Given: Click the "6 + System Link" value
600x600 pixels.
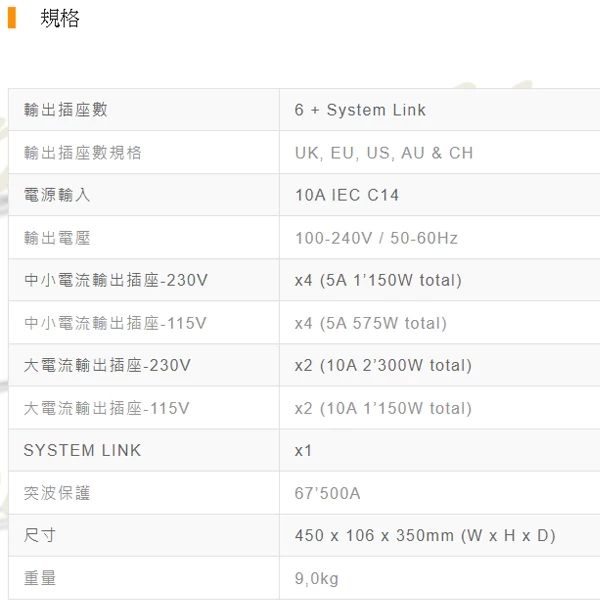Looking at the screenshot, I should [360, 110].
